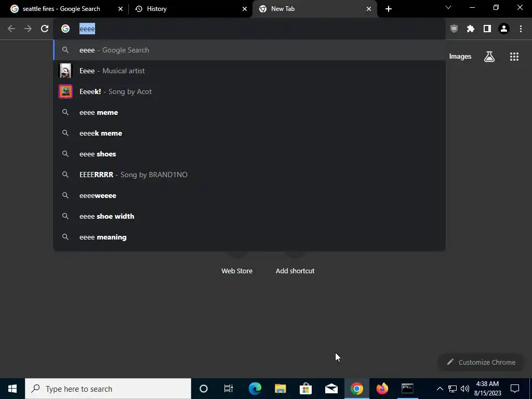This screenshot has width=532, height=399.
Task: Open the Chrome three-dot menu
Action: [521, 29]
